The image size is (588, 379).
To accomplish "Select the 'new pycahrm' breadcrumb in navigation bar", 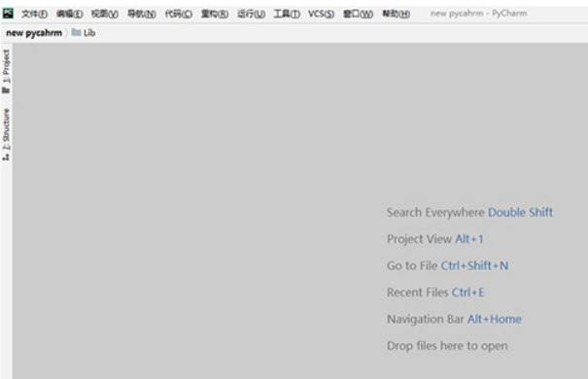I will click(x=34, y=33).
